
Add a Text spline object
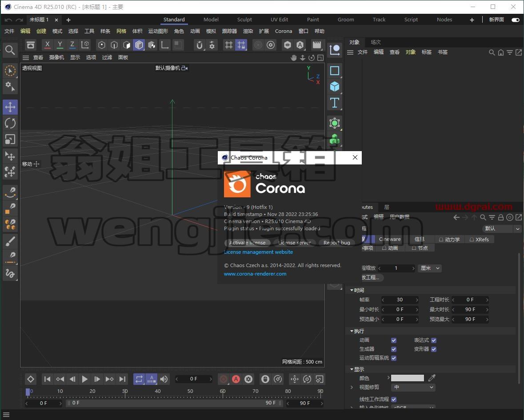(x=335, y=103)
